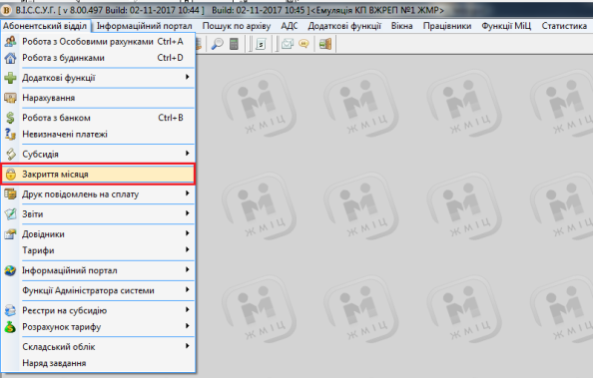Select Наряд завдання at menu bottom

click(x=98, y=363)
